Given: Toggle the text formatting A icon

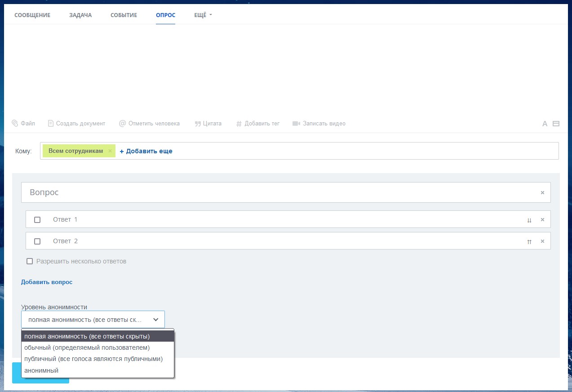Looking at the screenshot, I should 545,124.
